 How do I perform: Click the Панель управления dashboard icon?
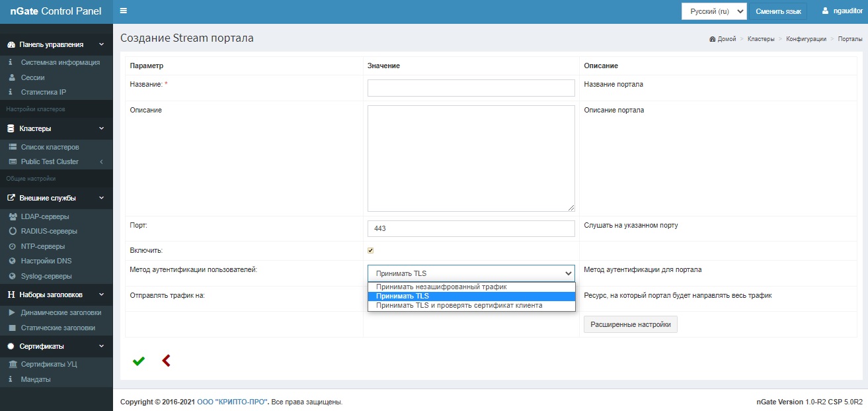(x=11, y=44)
